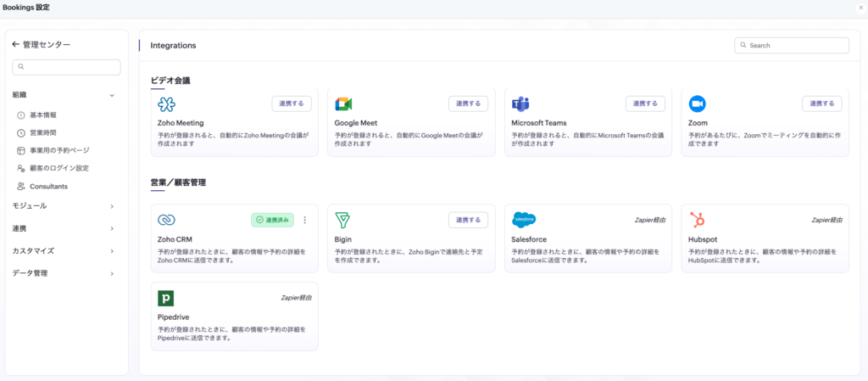Click the Hubspot sprocket logo
868x381 pixels.
click(x=698, y=221)
